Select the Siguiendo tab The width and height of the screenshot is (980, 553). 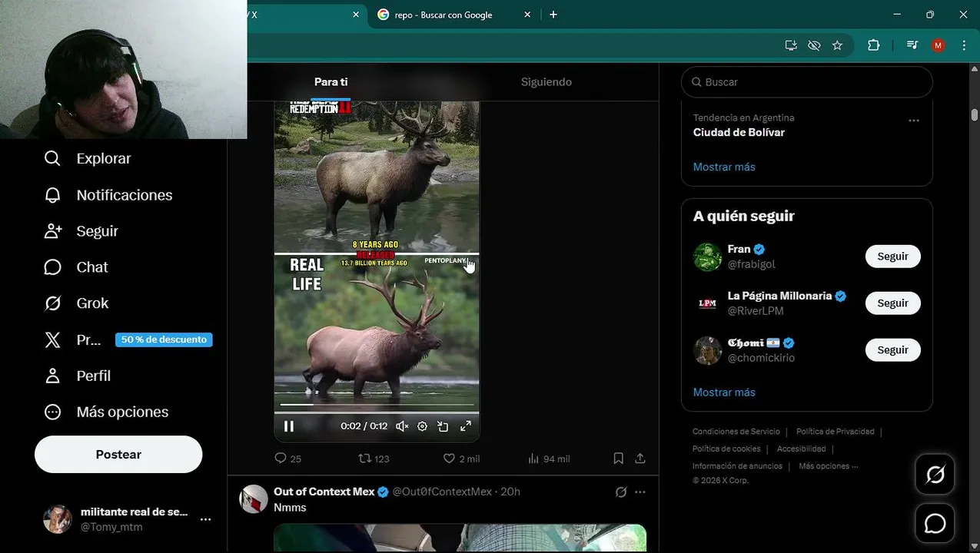click(x=546, y=82)
